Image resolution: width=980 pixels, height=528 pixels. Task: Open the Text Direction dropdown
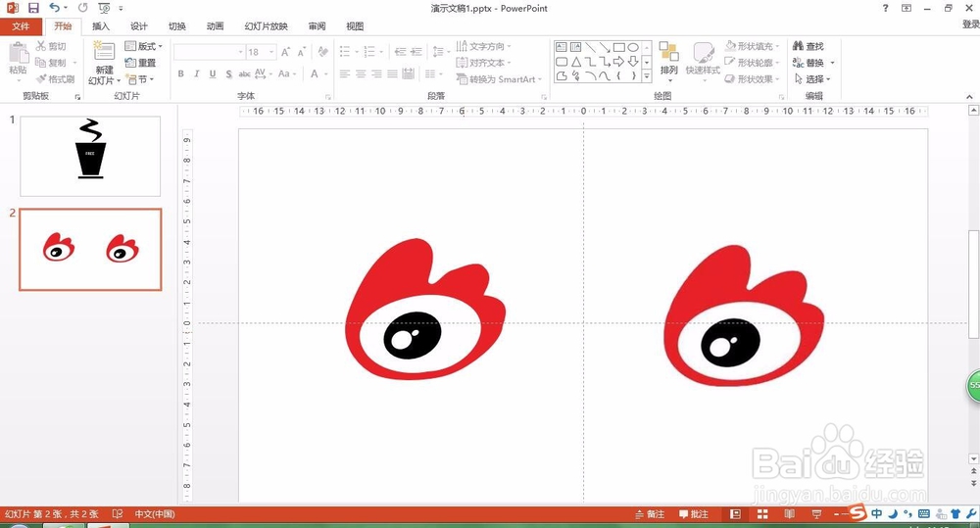[483, 46]
